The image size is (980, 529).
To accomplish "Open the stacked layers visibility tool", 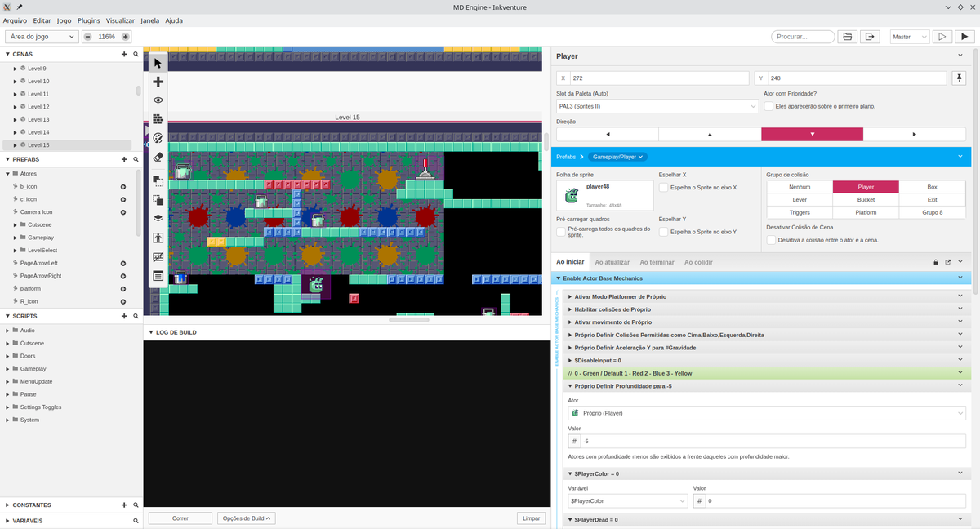I will click(x=158, y=218).
